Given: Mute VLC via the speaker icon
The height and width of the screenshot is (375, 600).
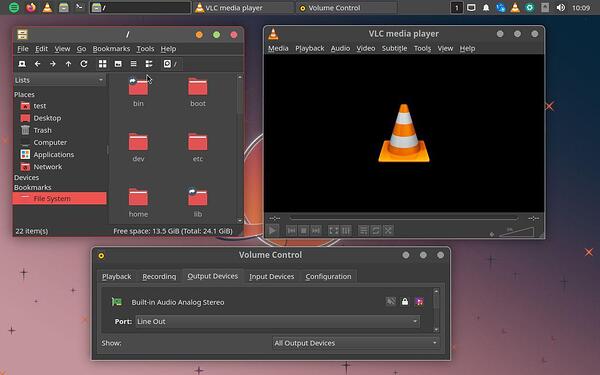Looking at the screenshot, I should (492, 234).
